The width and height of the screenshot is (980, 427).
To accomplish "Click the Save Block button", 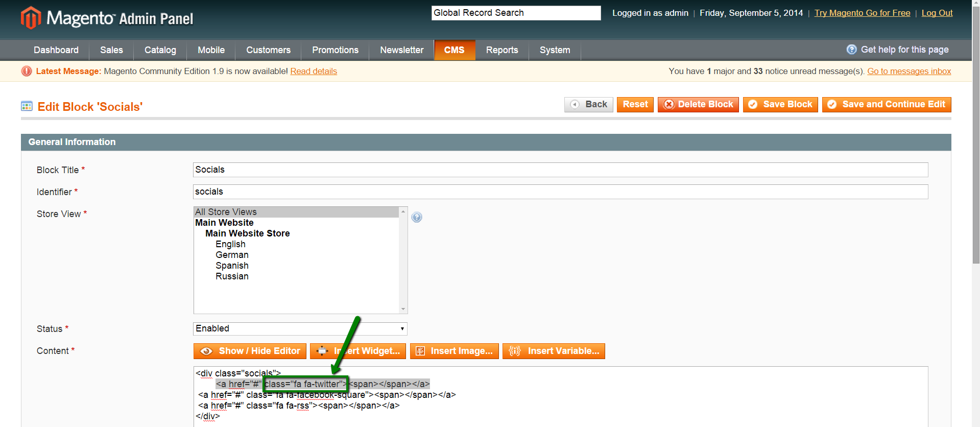I will tap(780, 105).
